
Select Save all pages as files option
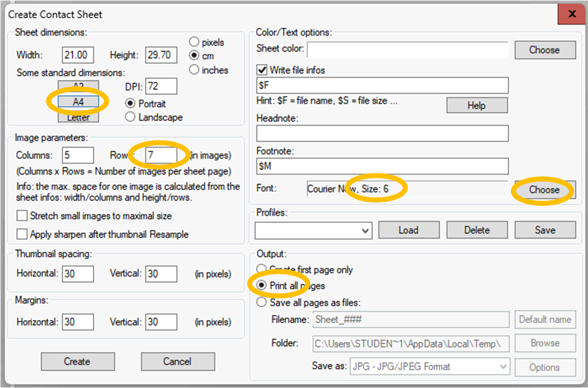[262, 303]
